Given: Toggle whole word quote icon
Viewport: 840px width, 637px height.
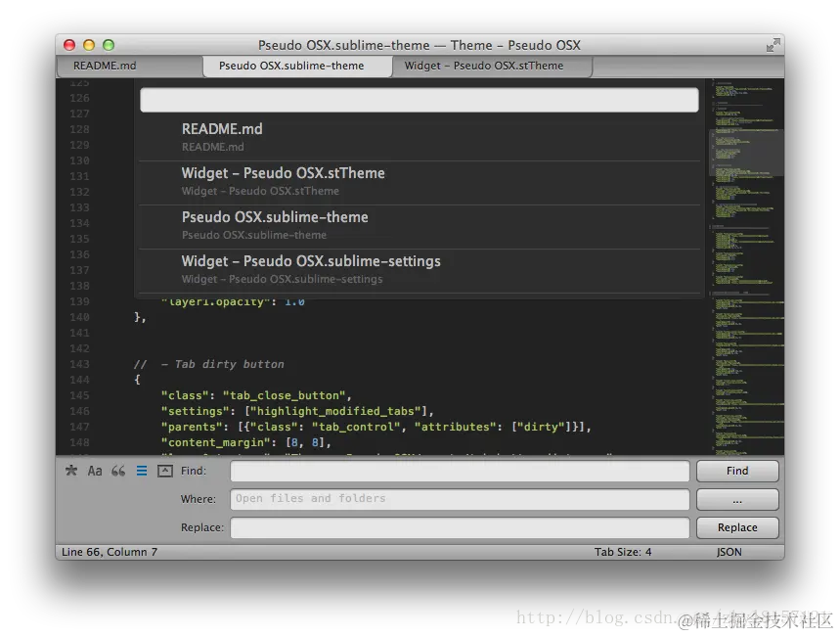Looking at the screenshot, I should (118, 471).
